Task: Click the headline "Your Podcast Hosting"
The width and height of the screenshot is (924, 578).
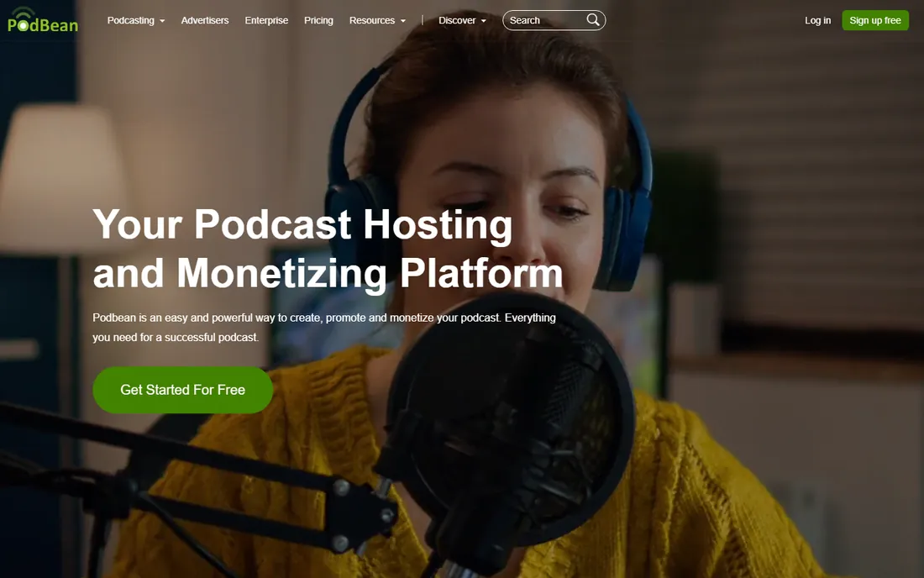Action: 303,224
